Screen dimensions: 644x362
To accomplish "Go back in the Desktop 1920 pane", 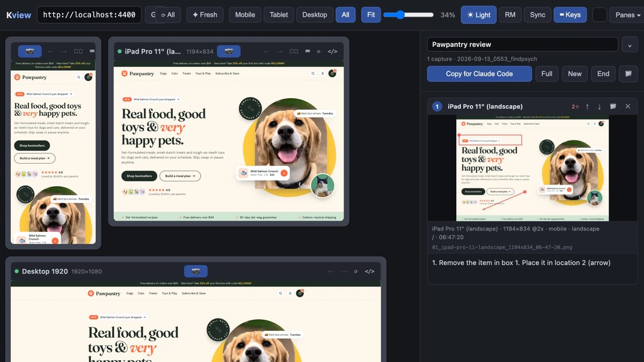I will point(331,271).
